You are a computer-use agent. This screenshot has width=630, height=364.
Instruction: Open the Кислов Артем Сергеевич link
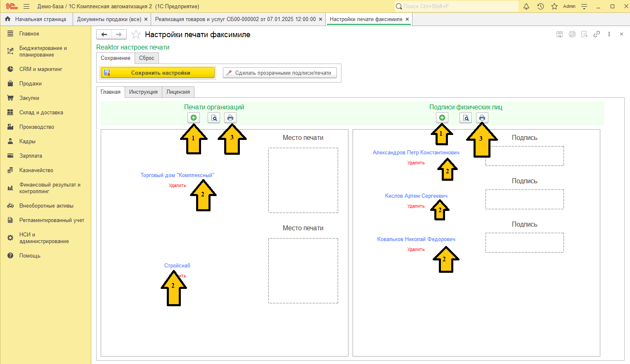(x=416, y=196)
